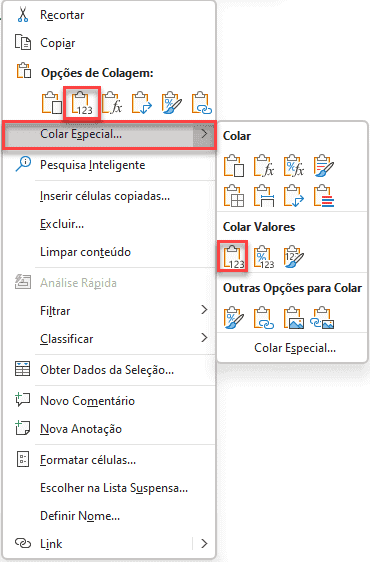Choose No Borders paste icon in Colar
This screenshot has height=562, width=370.
point(233,196)
